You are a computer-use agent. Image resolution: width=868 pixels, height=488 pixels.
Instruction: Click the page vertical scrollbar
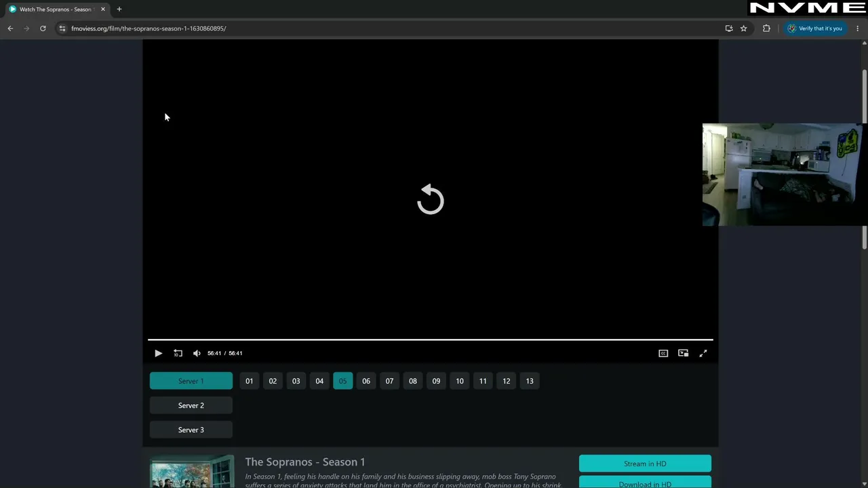[865, 159]
